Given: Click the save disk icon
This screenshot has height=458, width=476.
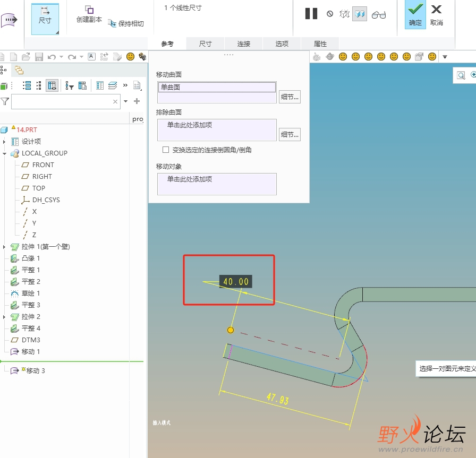Looking at the screenshot, I should (39, 57).
